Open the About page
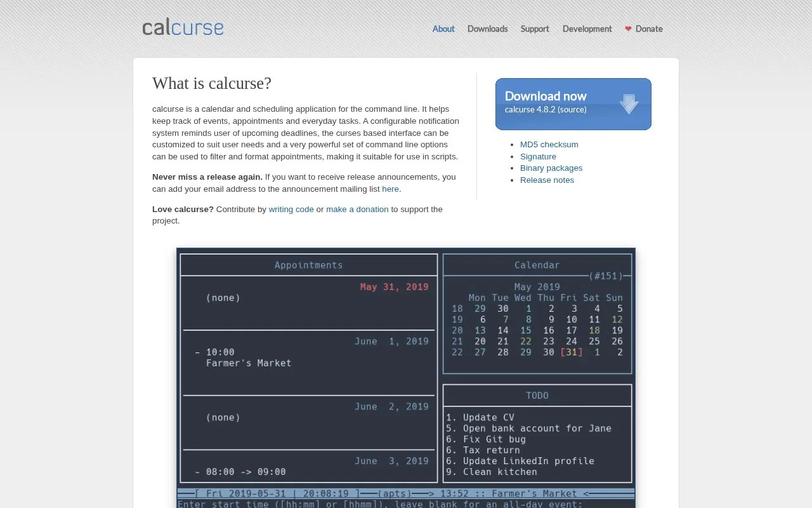The image size is (812, 508). pos(443,29)
